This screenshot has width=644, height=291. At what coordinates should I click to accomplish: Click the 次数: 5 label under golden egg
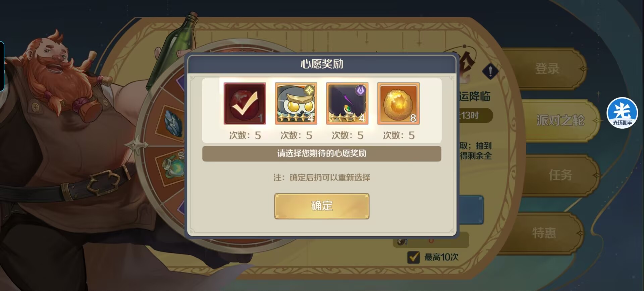click(x=399, y=135)
